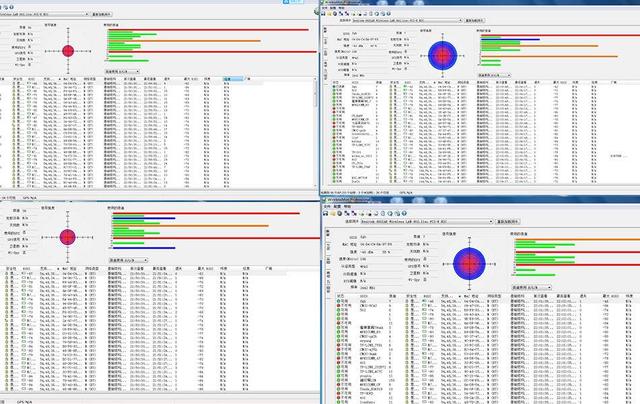Click the signal strength radar gauge in top-right window
This screenshot has height=404, width=640.
click(443, 55)
